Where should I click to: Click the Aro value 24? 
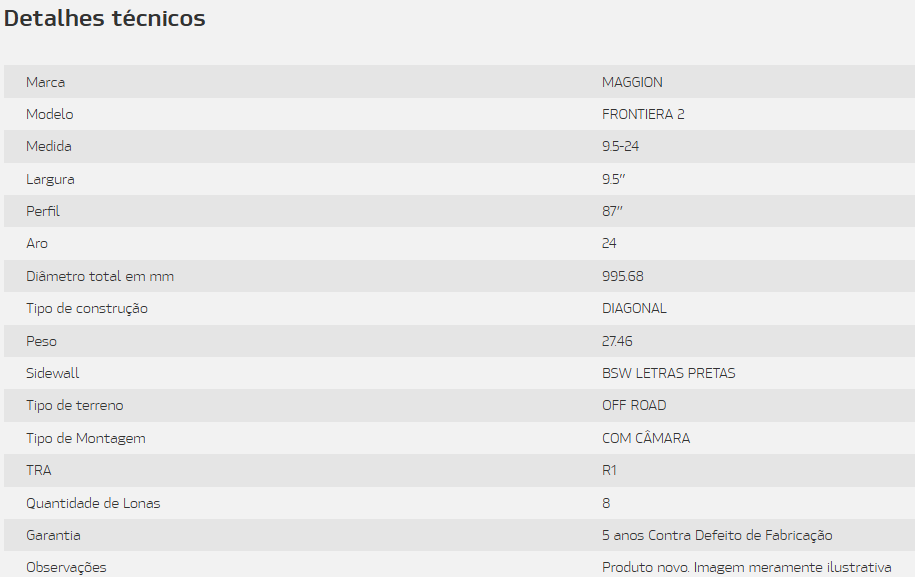[609, 243]
